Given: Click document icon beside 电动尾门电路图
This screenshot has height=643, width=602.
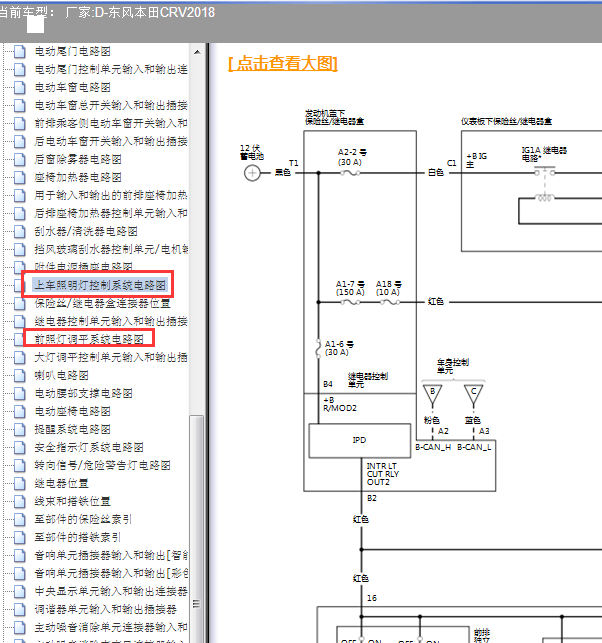Looking at the screenshot, I should pyautogui.click(x=19, y=51).
